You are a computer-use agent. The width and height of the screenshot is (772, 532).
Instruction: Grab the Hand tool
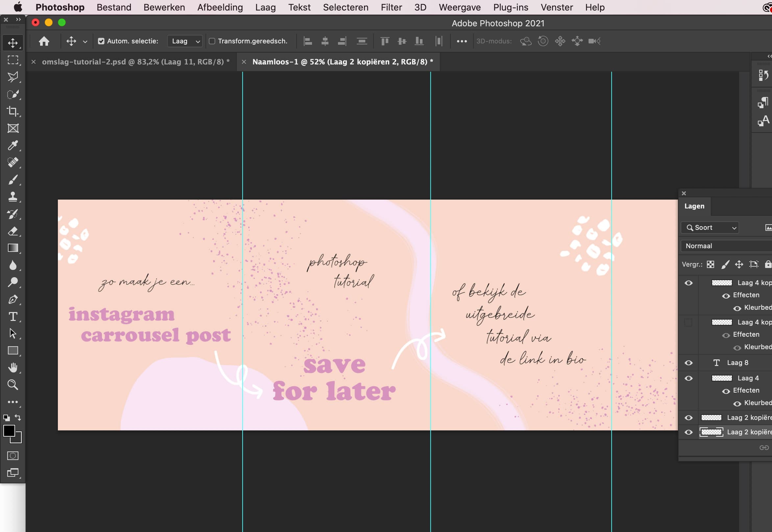pyautogui.click(x=13, y=368)
